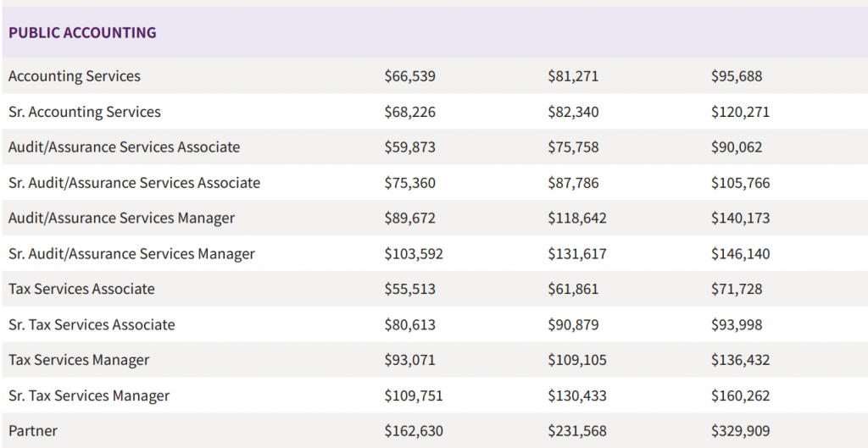868x448 pixels.
Task: Select the Tax Services Associate row label
Action: click(82, 290)
